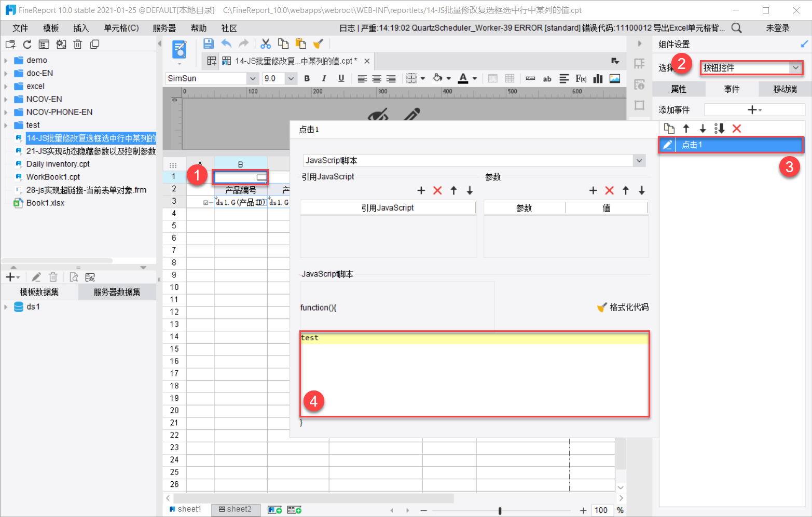Copy the event using the event list copy icon
The image size is (812, 517).
669,129
